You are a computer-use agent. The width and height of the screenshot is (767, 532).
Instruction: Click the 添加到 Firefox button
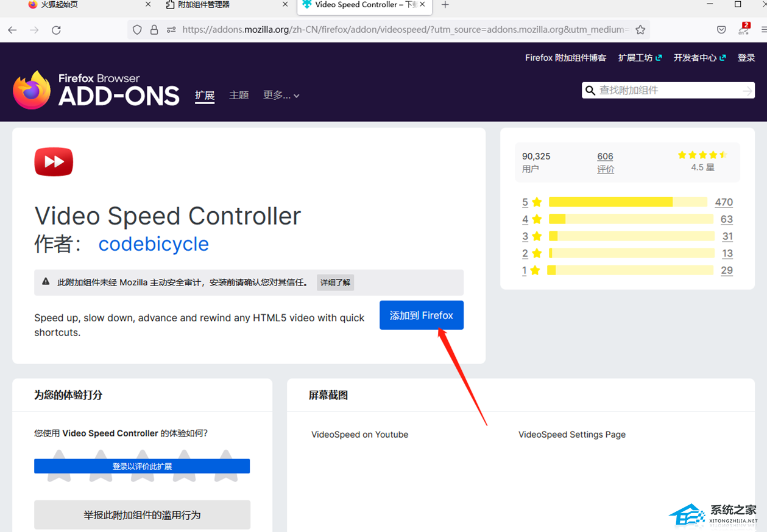[421, 315]
